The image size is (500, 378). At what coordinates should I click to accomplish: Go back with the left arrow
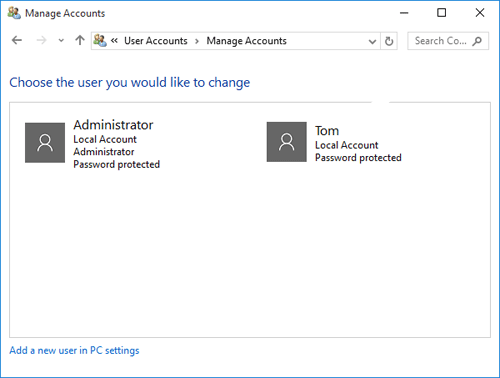coord(17,41)
